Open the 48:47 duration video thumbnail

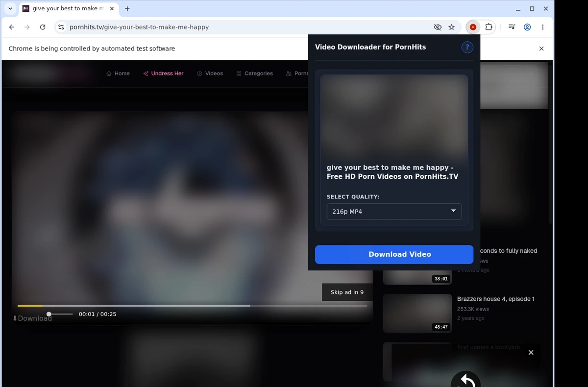click(x=417, y=314)
